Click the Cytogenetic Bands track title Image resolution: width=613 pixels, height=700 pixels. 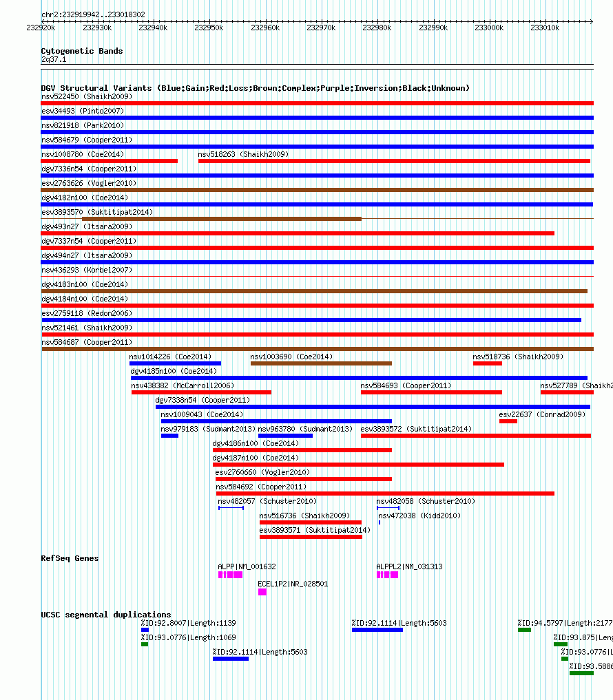pos(82,51)
